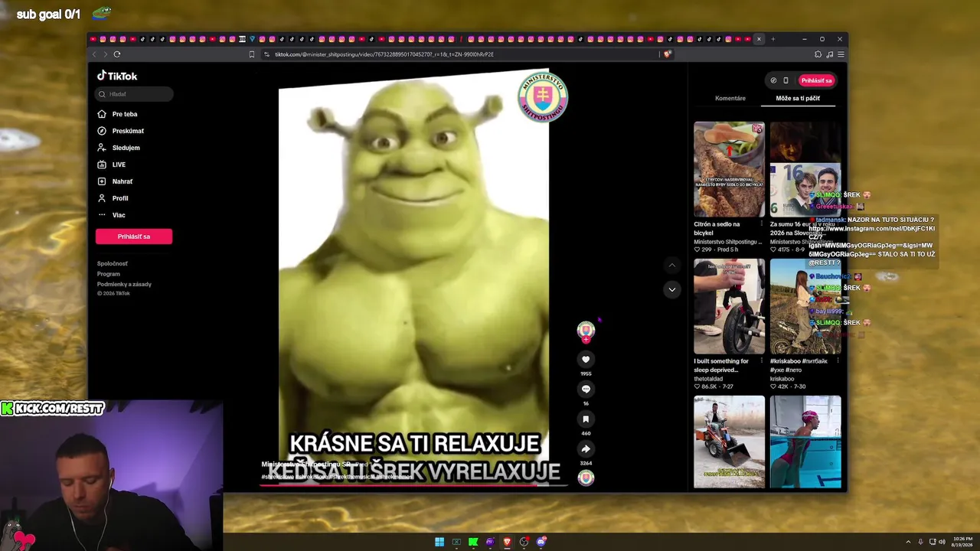980x551 pixels.
Task: Click the phone app icon in header
Action: [786, 80]
